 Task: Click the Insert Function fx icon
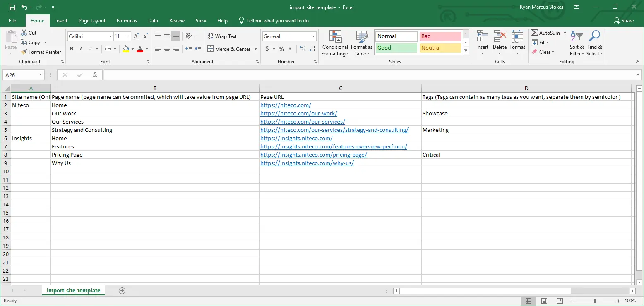pyautogui.click(x=95, y=75)
